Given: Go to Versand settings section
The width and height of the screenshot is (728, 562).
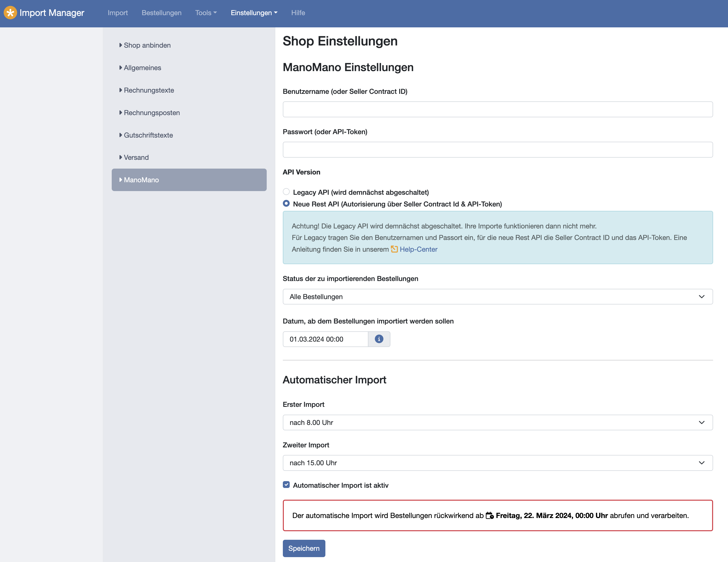Looking at the screenshot, I should click(x=189, y=157).
